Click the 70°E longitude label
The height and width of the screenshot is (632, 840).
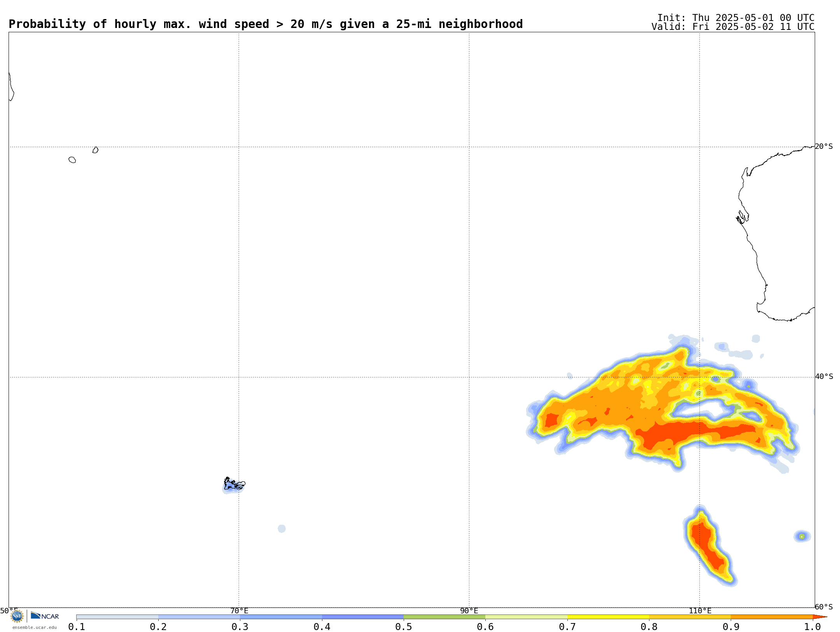239,611
